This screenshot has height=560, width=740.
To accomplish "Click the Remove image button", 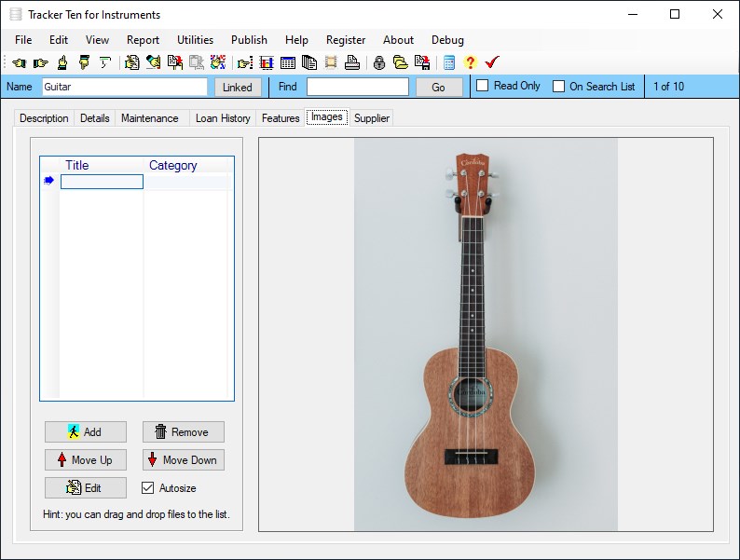I will pyautogui.click(x=183, y=431).
